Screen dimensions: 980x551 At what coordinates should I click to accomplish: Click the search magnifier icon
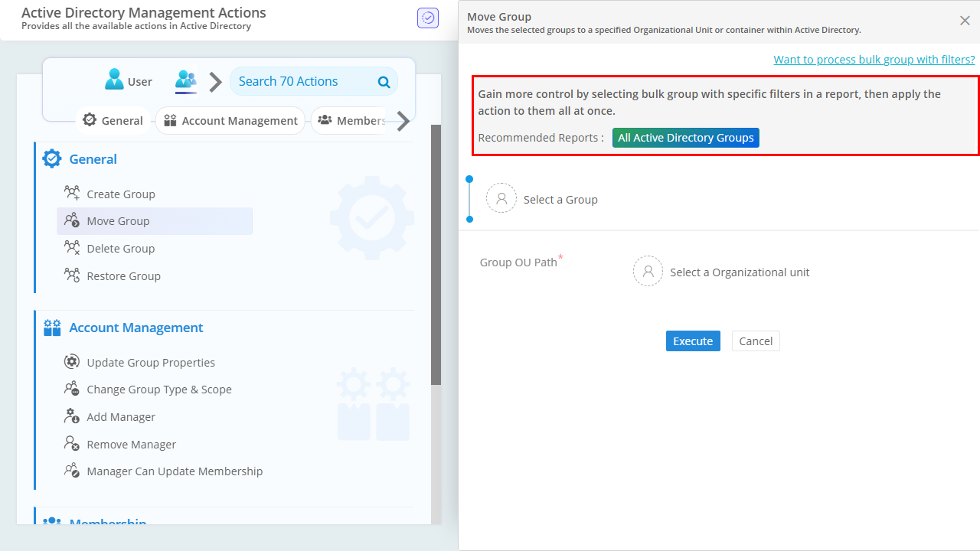(x=384, y=82)
